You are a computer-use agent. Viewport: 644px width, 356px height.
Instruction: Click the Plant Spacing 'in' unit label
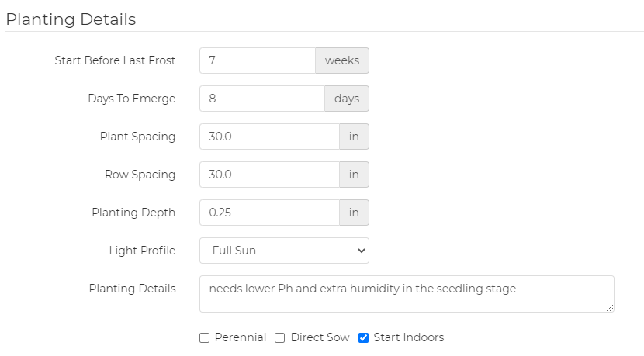point(354,137)
